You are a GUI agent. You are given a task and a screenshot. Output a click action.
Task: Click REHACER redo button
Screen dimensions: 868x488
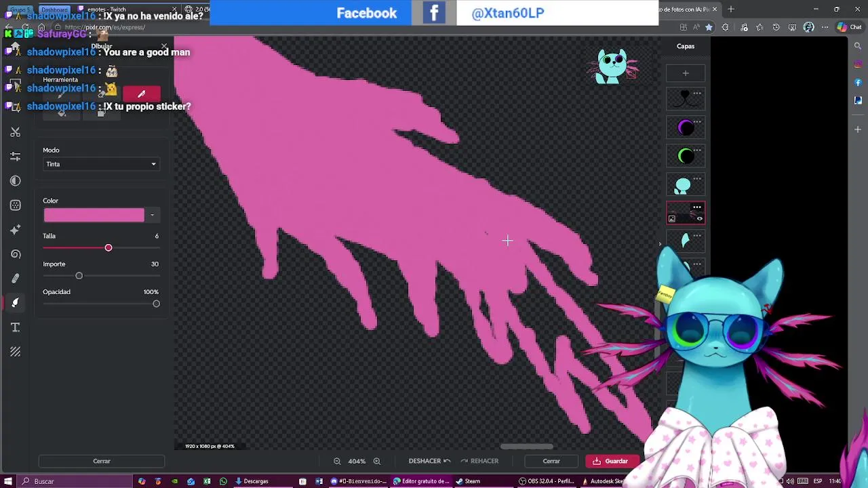point(480,461)
